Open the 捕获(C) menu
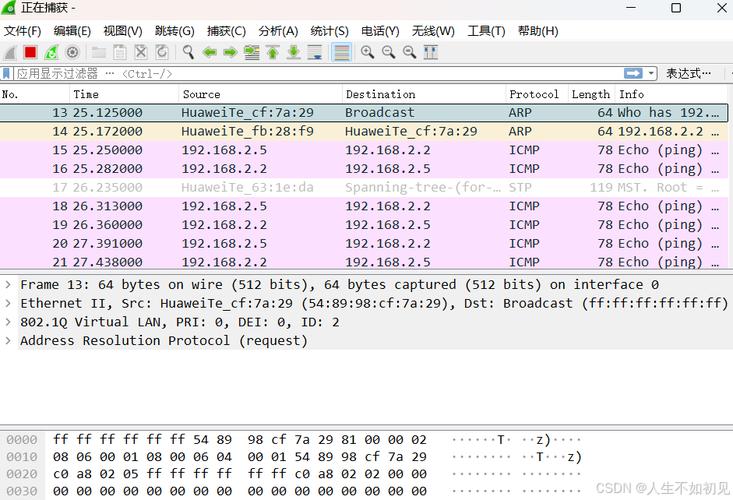Screen dimensions: 733x500 pyautogui.click(x=226, y=31)
